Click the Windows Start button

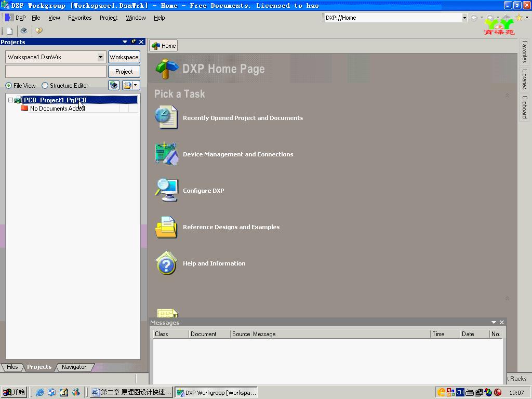[14, 393]
